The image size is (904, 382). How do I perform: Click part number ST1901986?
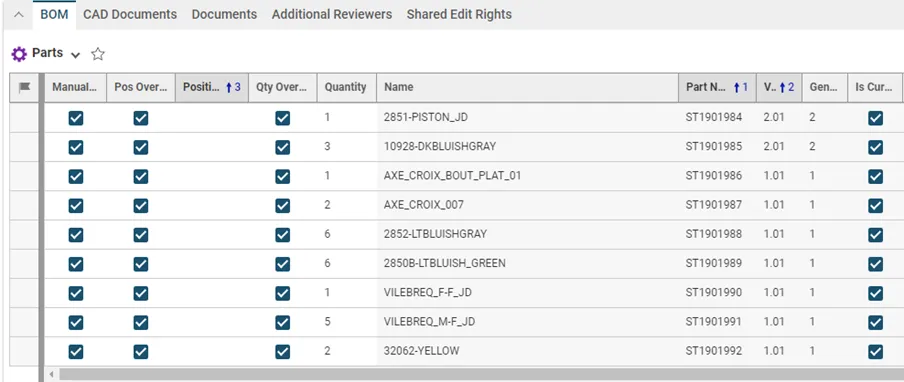pyautogui.click(x=714, y=176)
